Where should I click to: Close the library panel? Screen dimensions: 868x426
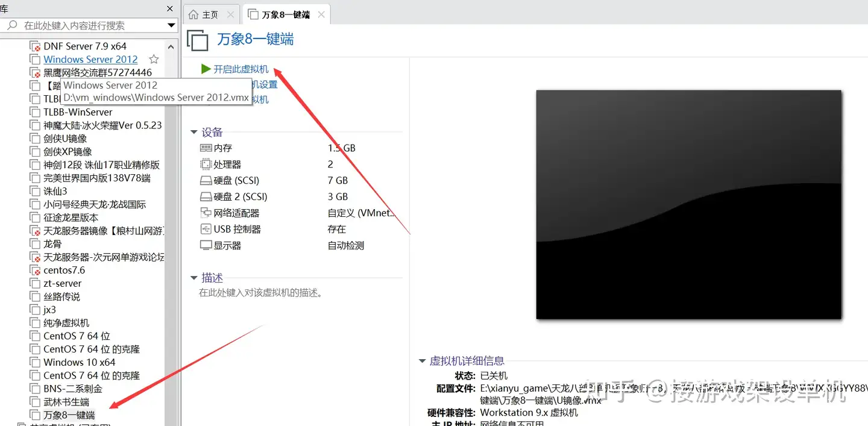click(x=170, y=8)
